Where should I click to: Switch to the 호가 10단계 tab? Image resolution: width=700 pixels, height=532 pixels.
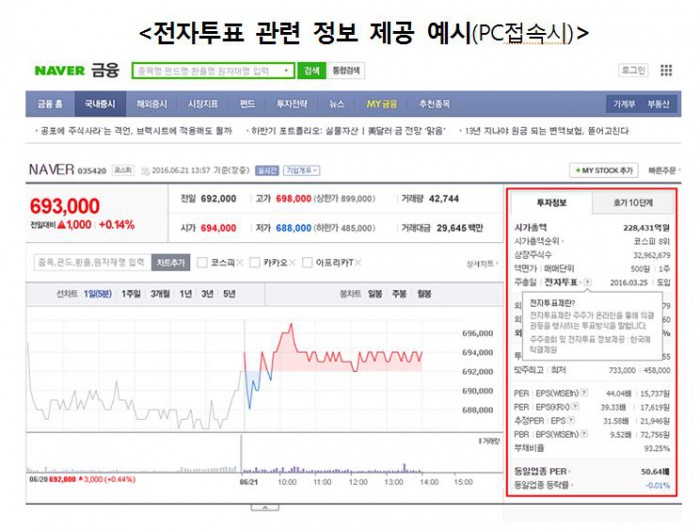coord(632,203)
